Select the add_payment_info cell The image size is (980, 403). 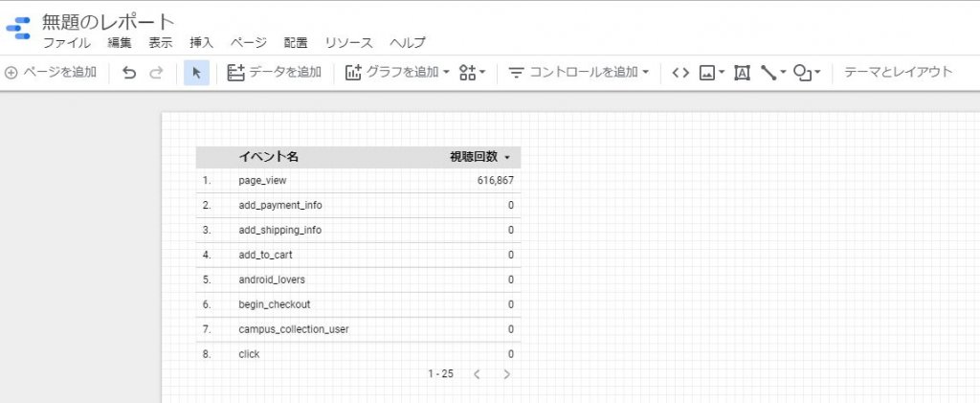click(x=280, y=205)
